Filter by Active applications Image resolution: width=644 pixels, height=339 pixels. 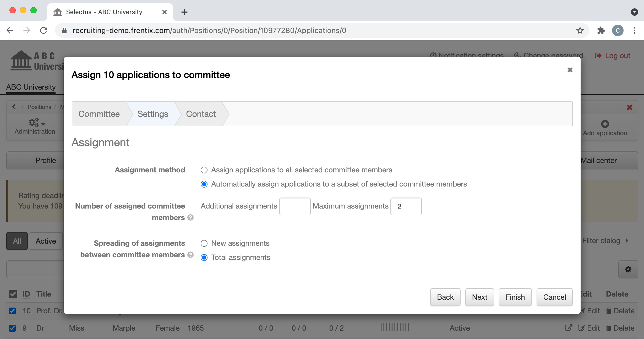pos(46,241)
